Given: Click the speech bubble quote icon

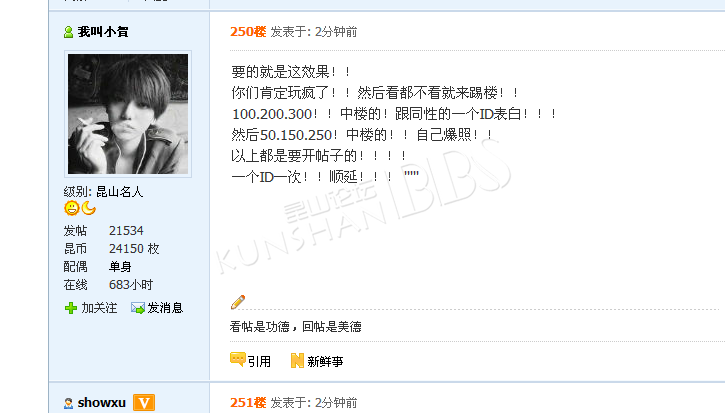Looking at the screenshot, I should pos(238,359).
